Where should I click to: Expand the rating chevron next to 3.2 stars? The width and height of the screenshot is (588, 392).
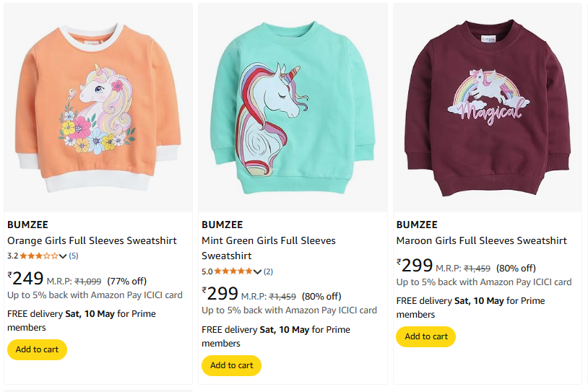[x=63, y=256]
